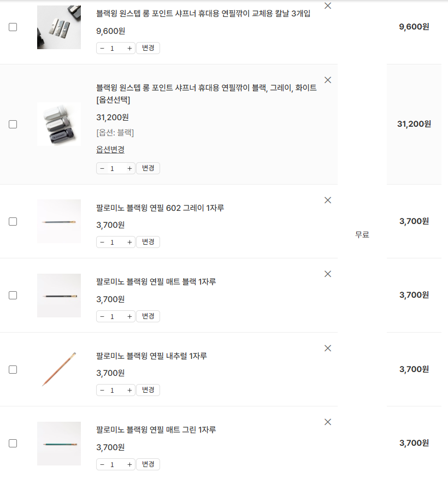This screenshot has width=448, height=478.
Task: Decrease quantity of 602 그레이 pencil
Action: click(102, 242)
